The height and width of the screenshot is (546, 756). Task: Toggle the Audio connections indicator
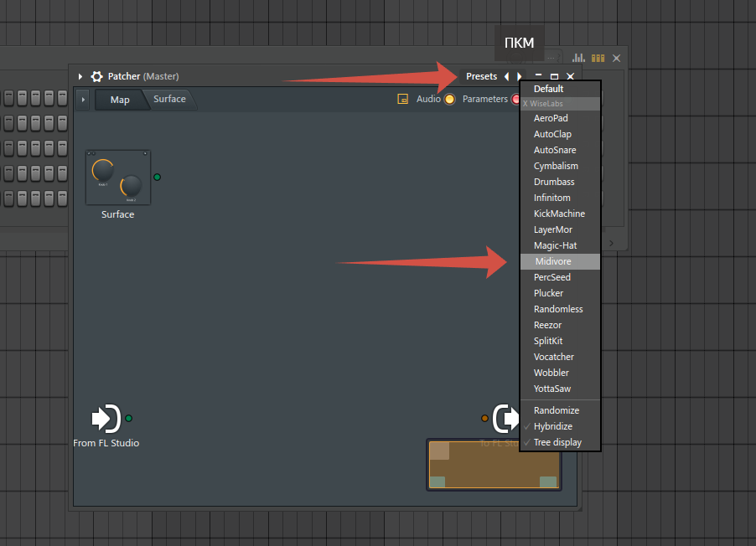coord(449,100)
